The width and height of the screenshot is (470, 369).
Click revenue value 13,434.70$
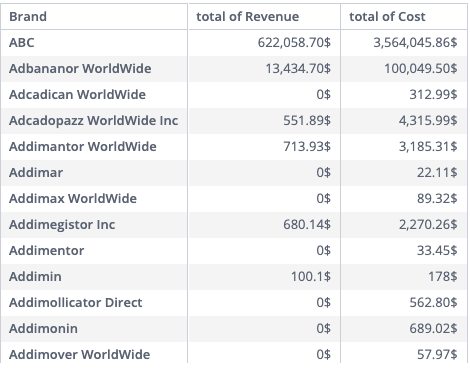(298, 68)
